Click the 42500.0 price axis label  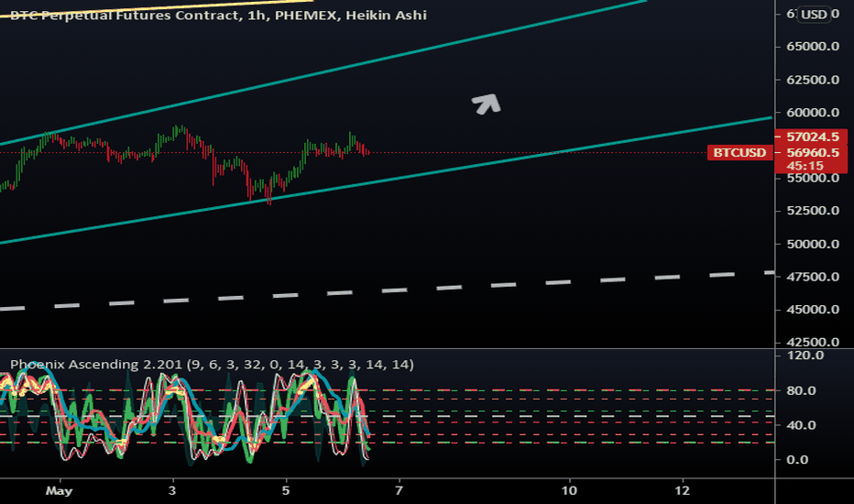(x=813, y=342)
